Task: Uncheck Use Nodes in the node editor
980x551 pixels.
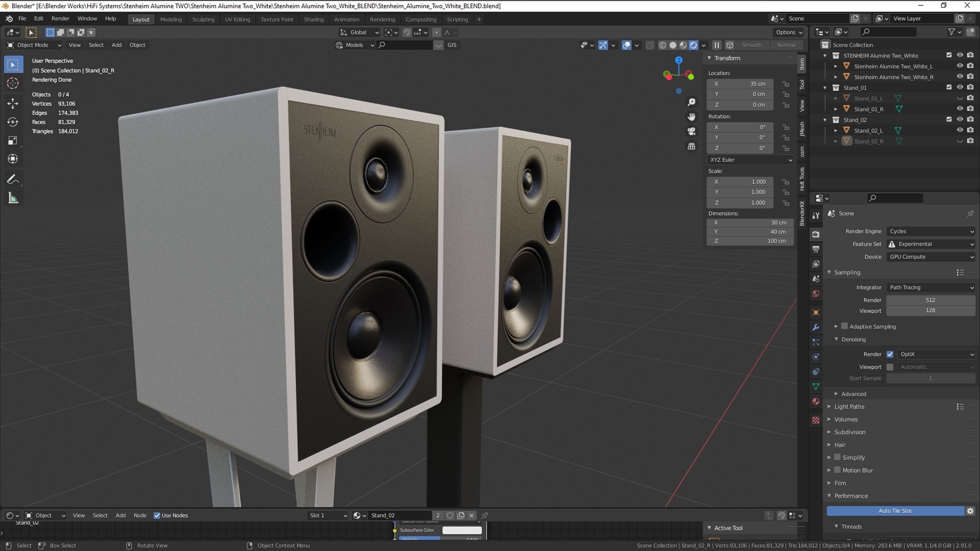Action: [157, 515]
